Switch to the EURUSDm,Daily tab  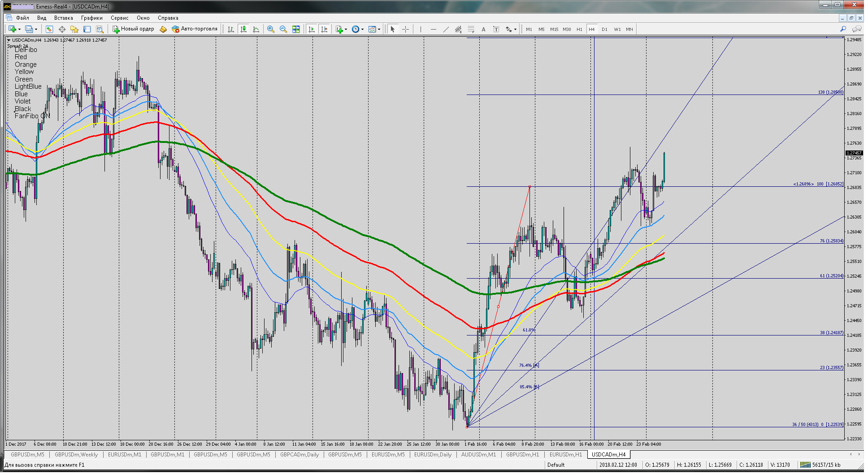[433, 454]
